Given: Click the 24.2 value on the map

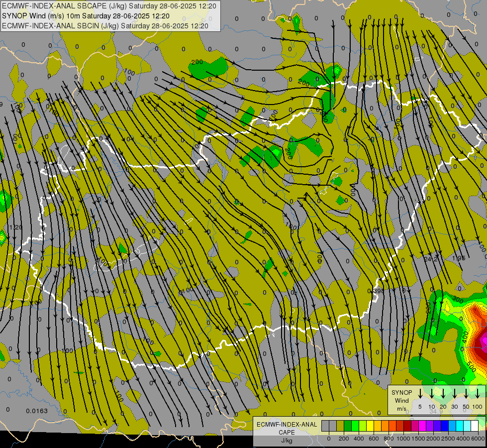Looking at the screenshot, I should pos(431,259).
